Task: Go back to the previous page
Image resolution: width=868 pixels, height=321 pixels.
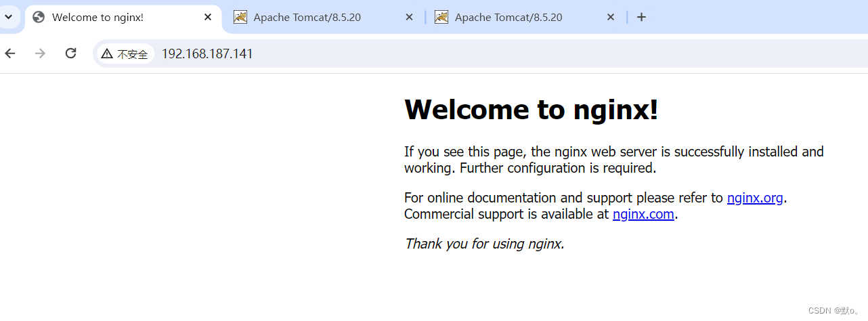Action: click(9, 53)
